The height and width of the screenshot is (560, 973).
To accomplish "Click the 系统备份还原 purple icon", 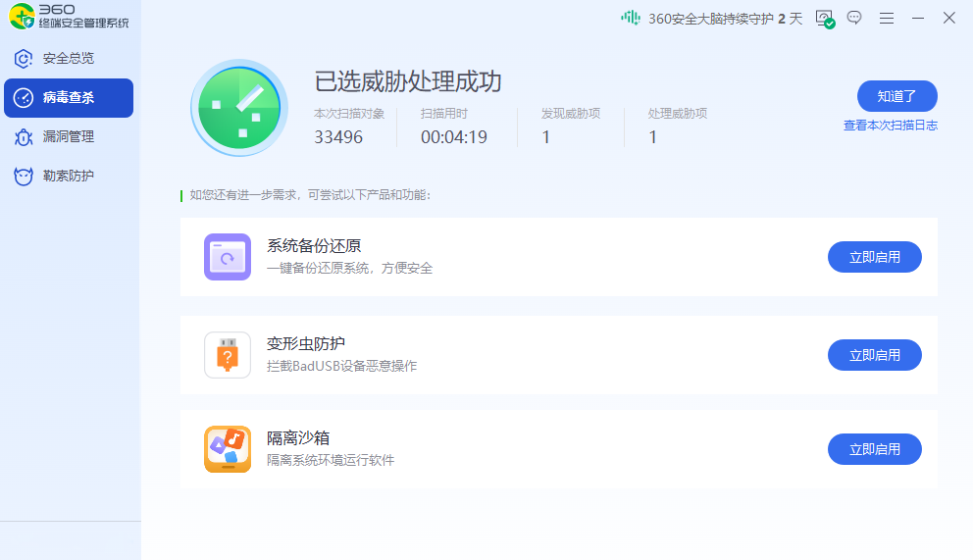I will (x=228, y=257).
